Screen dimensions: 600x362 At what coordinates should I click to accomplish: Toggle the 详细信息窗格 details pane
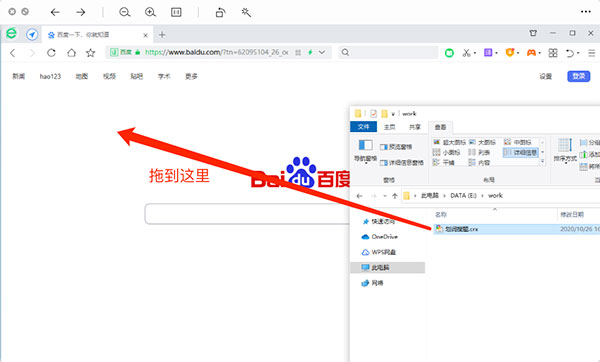(402, 163)
